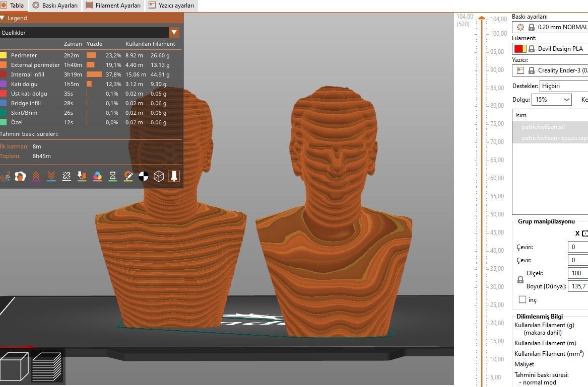Toggle seams broken-link icon in legend
The image size is (588, 387).
pyautogui.click(x=67, y=176)
